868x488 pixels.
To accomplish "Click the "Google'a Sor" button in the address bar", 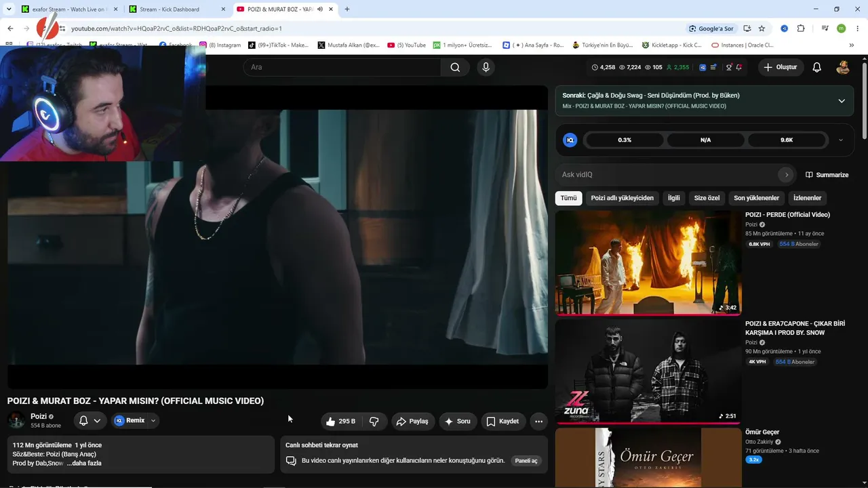I will coord(711,28).
